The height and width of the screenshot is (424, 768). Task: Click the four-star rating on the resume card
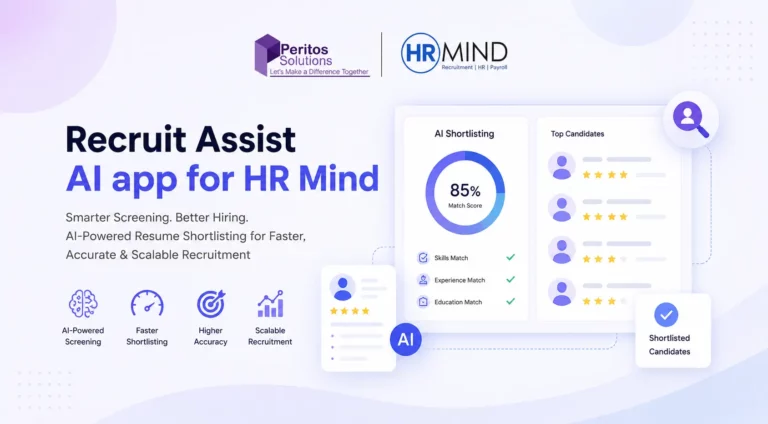click(350, 311)
